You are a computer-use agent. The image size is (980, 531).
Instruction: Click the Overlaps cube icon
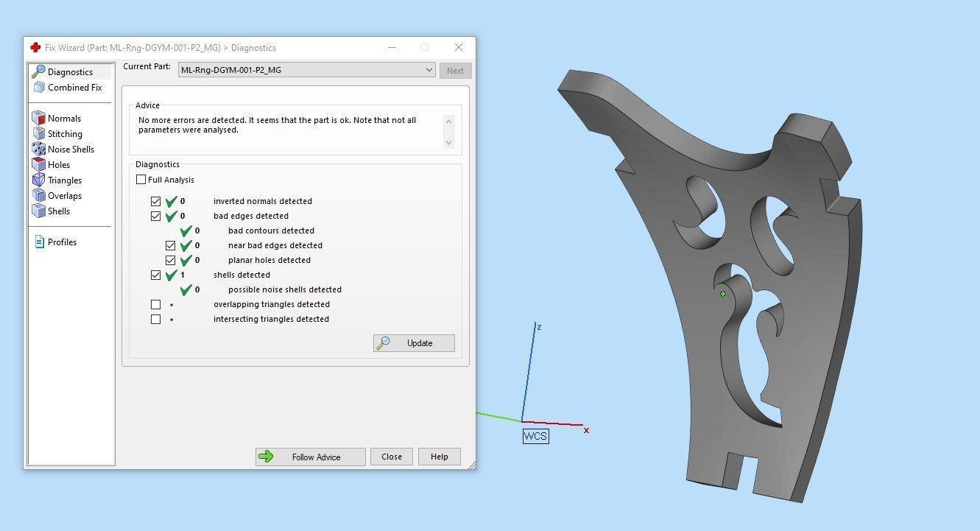click(39, 195)
